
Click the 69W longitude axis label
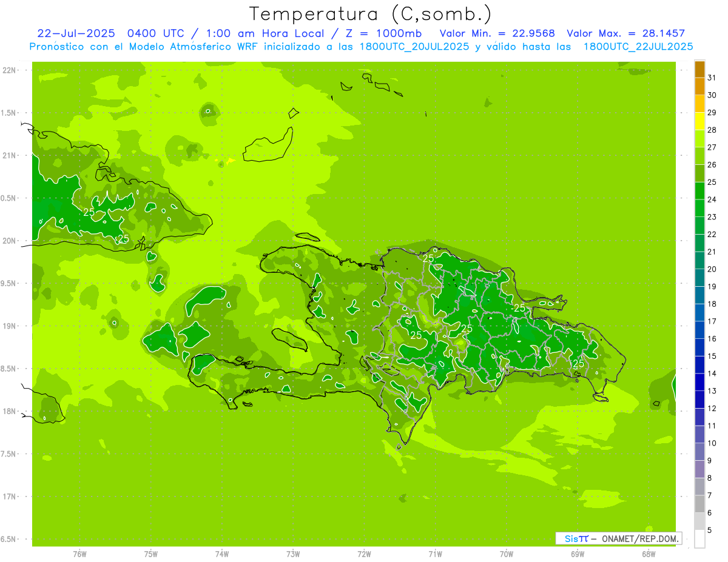pyautogui.click(x=578, y=554)
